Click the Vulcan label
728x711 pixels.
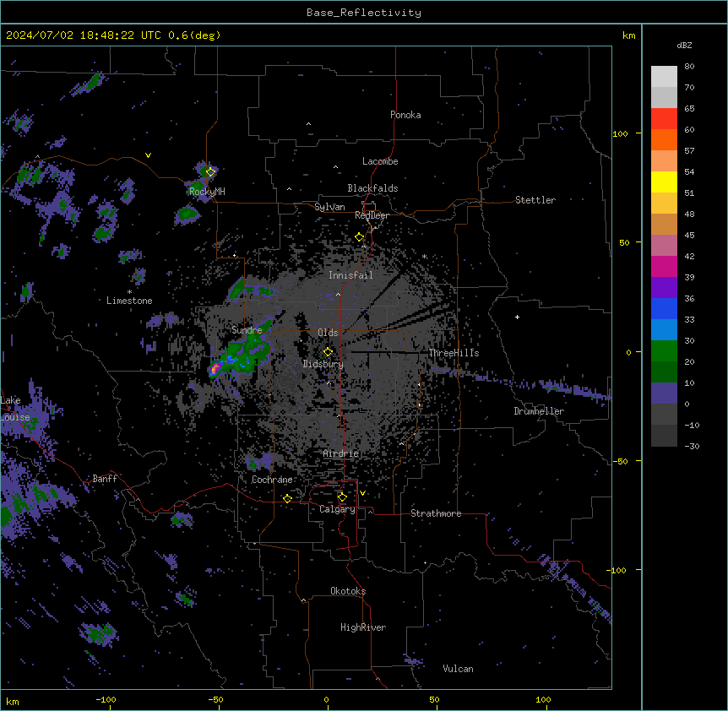pos(459,669)
